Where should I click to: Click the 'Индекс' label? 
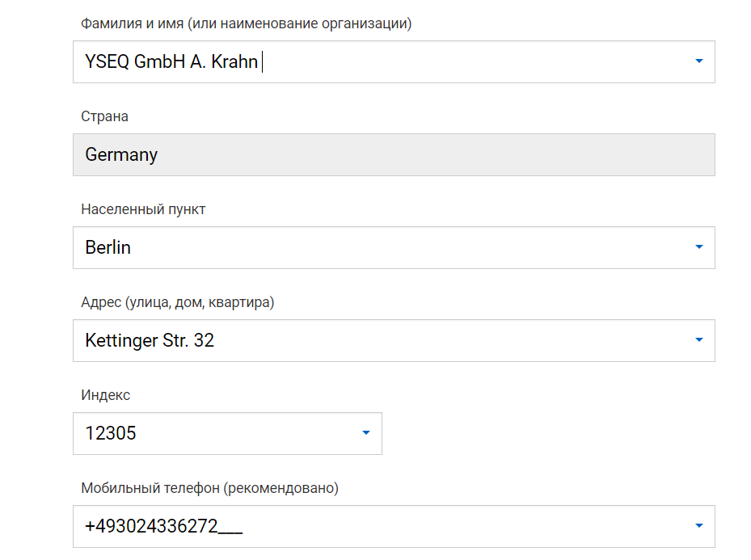coord(105,395)
